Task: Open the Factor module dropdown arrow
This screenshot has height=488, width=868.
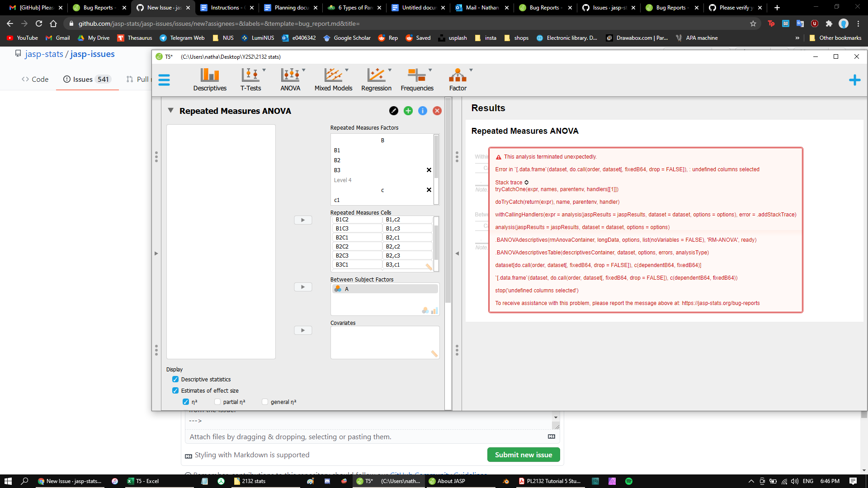Action: click(x=471, y=71)
